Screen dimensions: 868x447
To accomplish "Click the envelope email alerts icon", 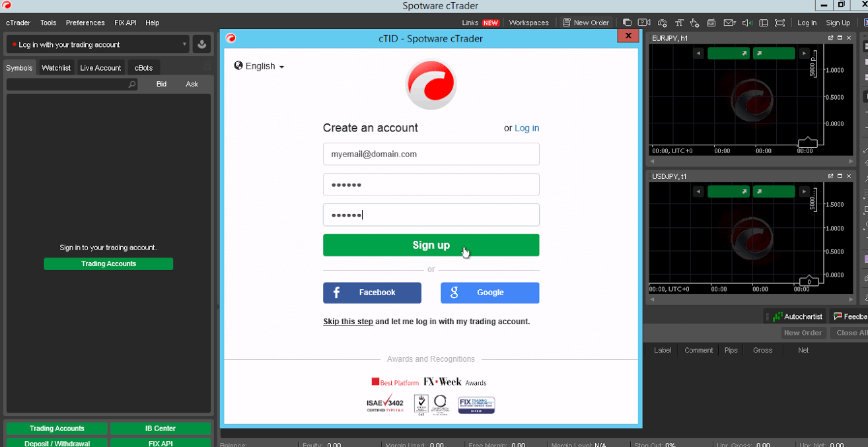I will 729,22.
